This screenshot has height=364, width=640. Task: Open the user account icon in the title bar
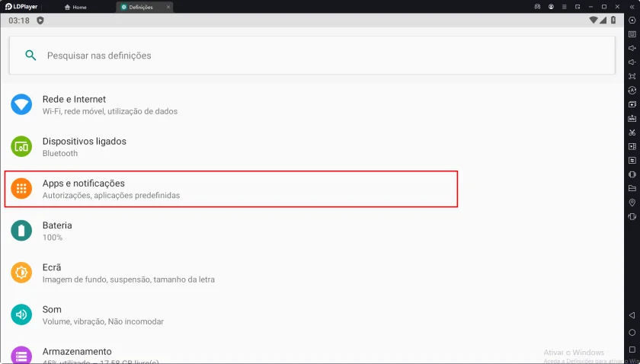click(552, 7)
